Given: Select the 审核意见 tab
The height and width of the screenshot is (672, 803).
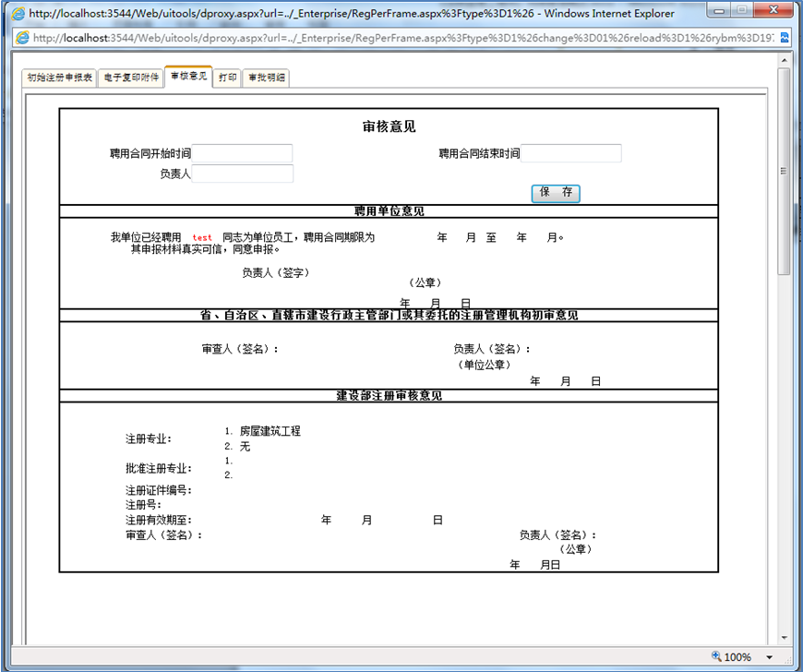Looking at the screenshot, I should pyautogui.click(x=187, y=78).
